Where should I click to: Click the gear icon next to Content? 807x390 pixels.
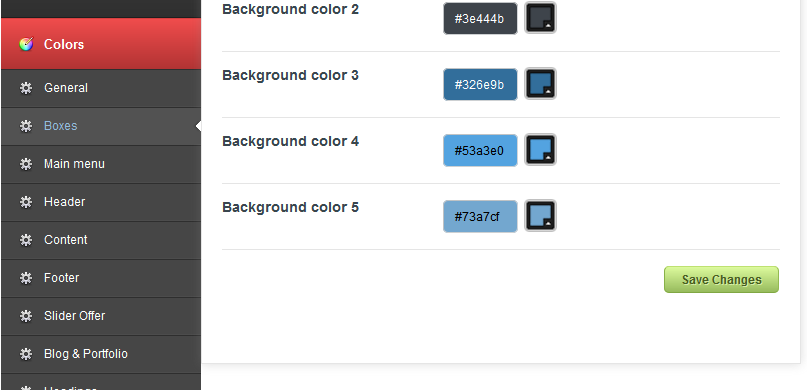[26, 240]
